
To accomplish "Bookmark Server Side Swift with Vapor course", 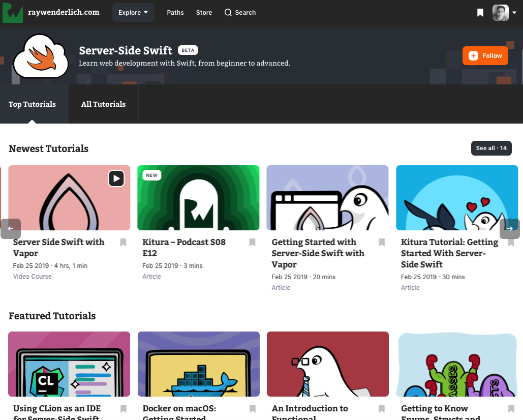I will pos(123,243).
